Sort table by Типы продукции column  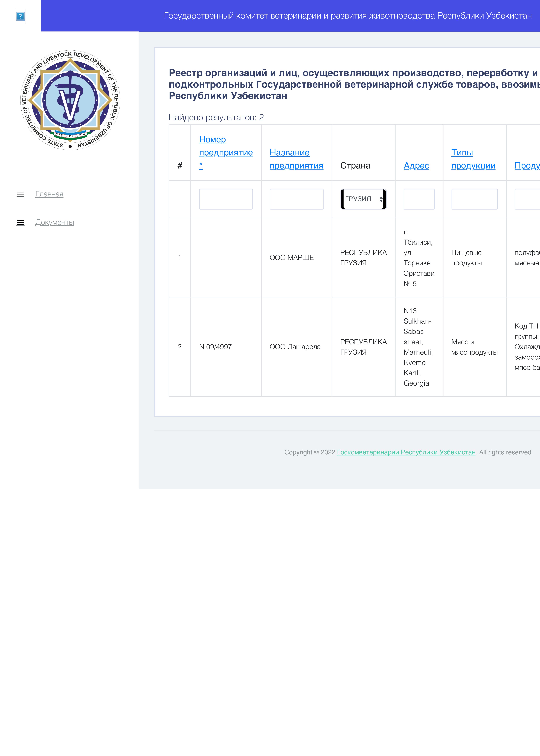click(473, 159)
